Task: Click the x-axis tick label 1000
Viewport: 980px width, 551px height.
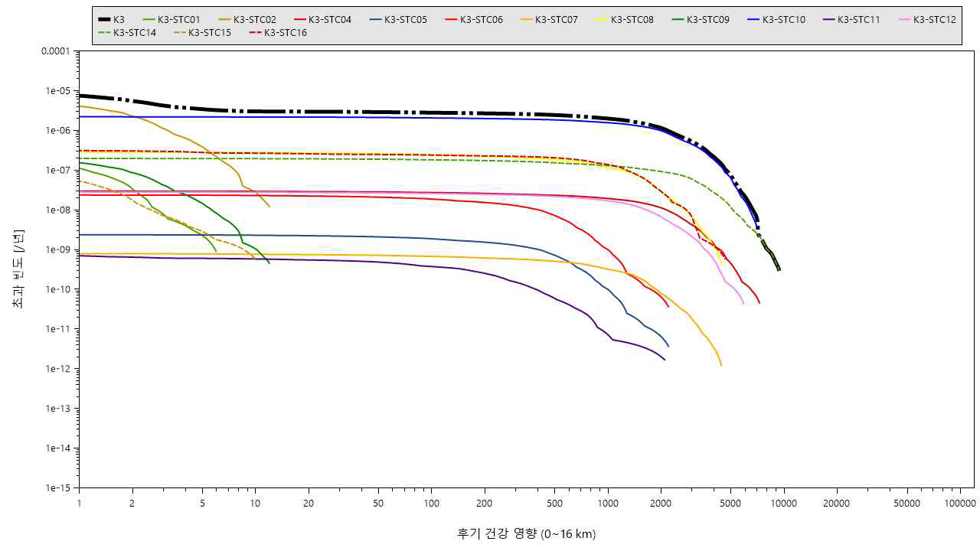Action: point(608,503)
